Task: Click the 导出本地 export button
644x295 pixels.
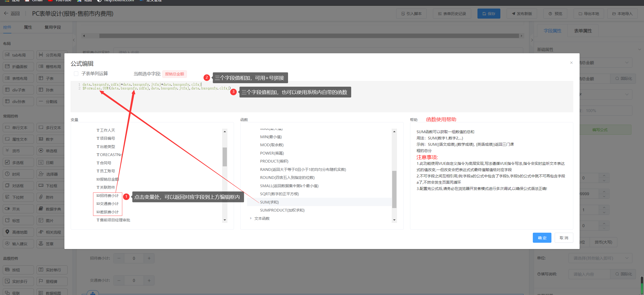Action: coord(589,14)
